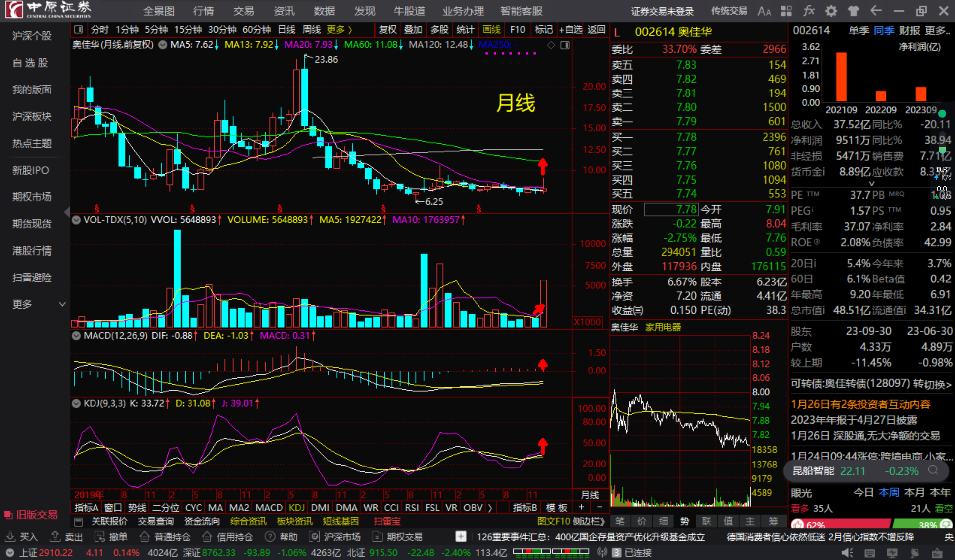This screenshot has height=560, width=955.
Task: Click the thumbs-down 38% bearish icon
Action: click(x=947, y=524)
